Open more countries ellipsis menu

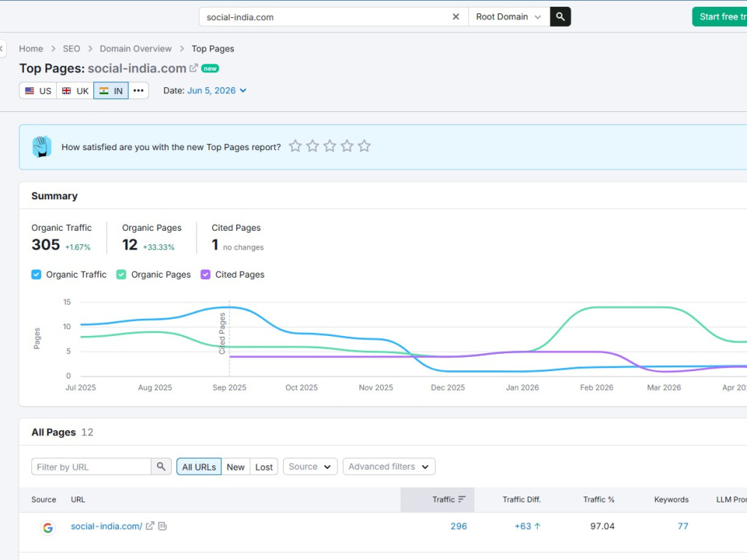click(x=139, y=90)
